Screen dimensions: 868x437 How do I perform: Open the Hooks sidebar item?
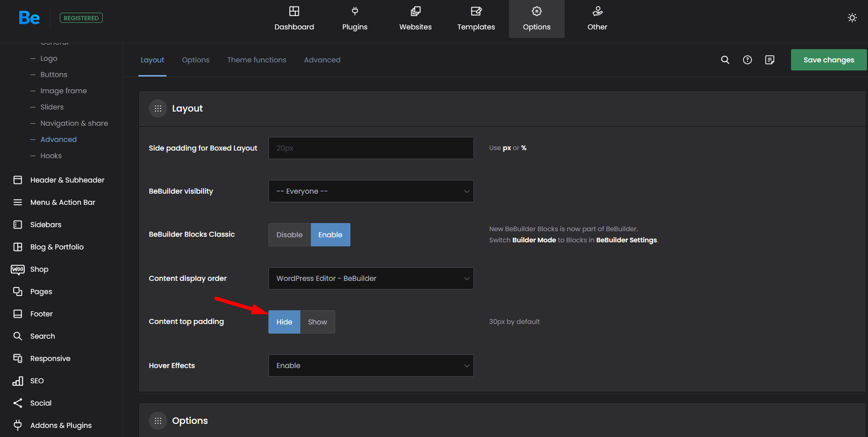pos(51,156)
